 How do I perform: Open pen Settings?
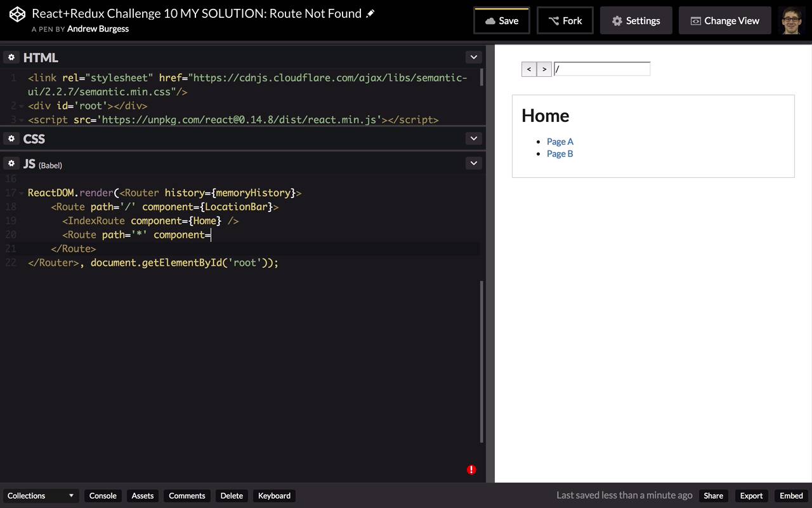tap(636, 20)
